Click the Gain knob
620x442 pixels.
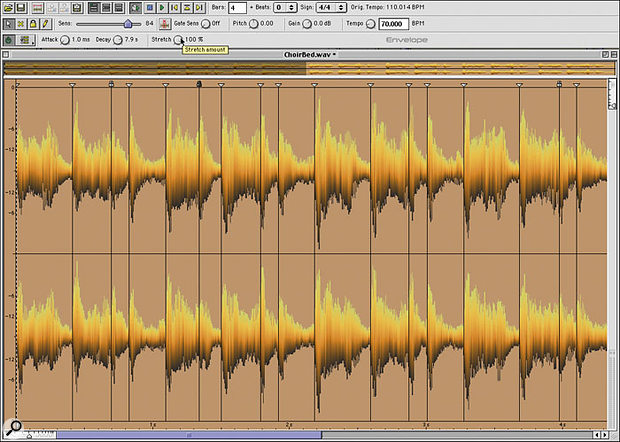307,24
